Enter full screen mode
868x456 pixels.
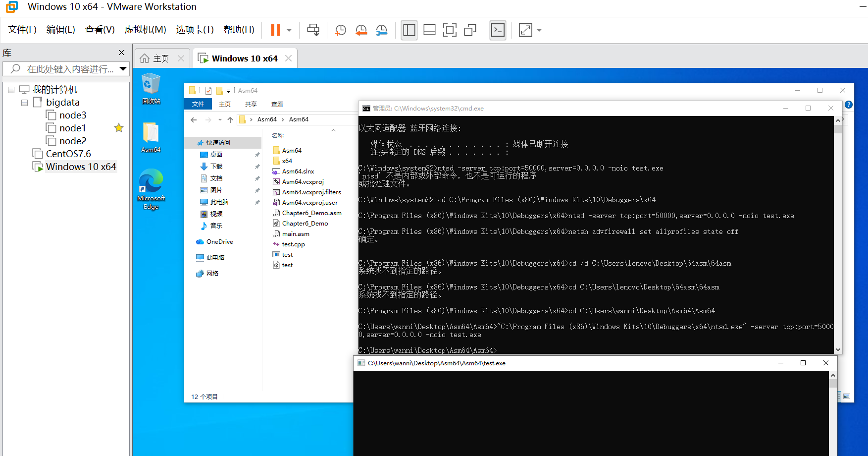[x=450, y=30]
